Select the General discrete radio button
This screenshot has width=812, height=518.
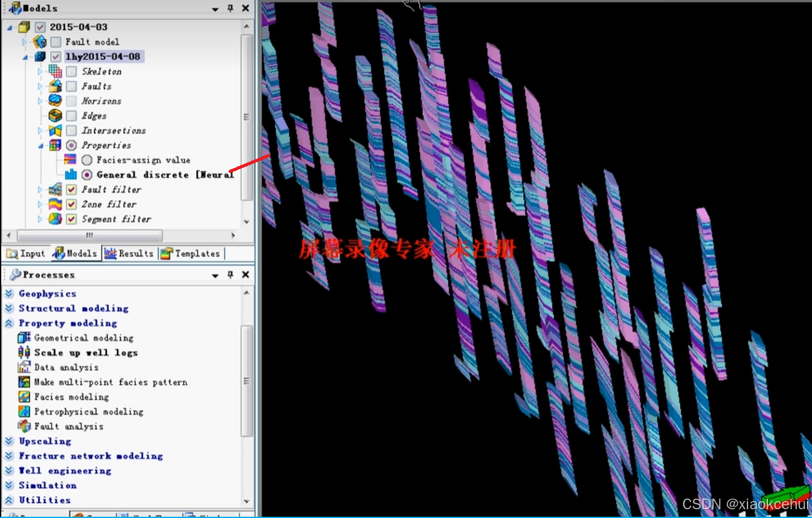[x=86, y=175]
